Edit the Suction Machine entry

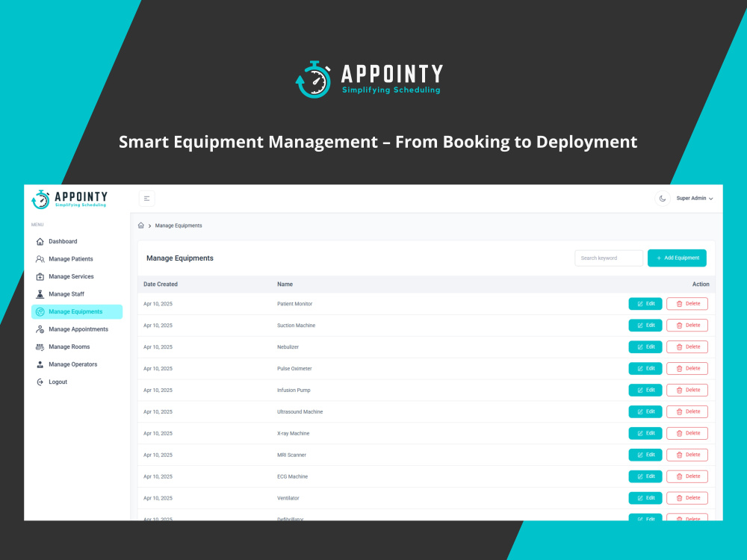point(645,326)
